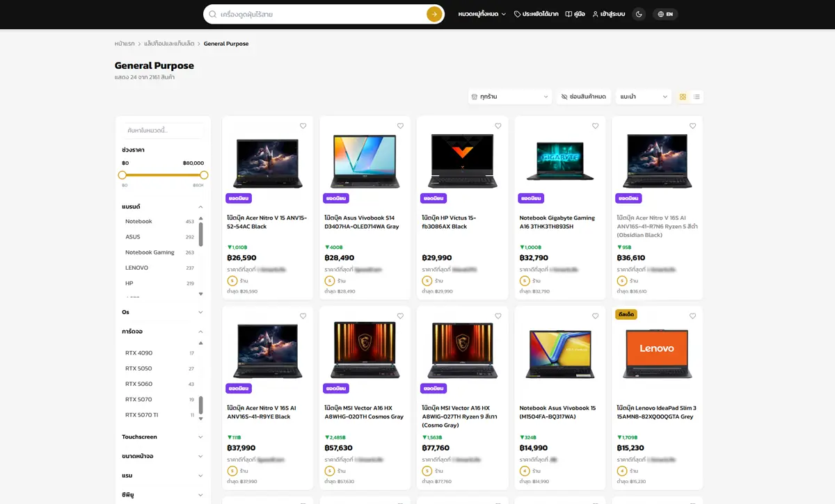The width and height of the screenshot is (835, 504).
Task: Open แล็ปท็อปและแท็บเล็ต breadcrumb link
Action: pyautogui.click(x=169, y=44)
